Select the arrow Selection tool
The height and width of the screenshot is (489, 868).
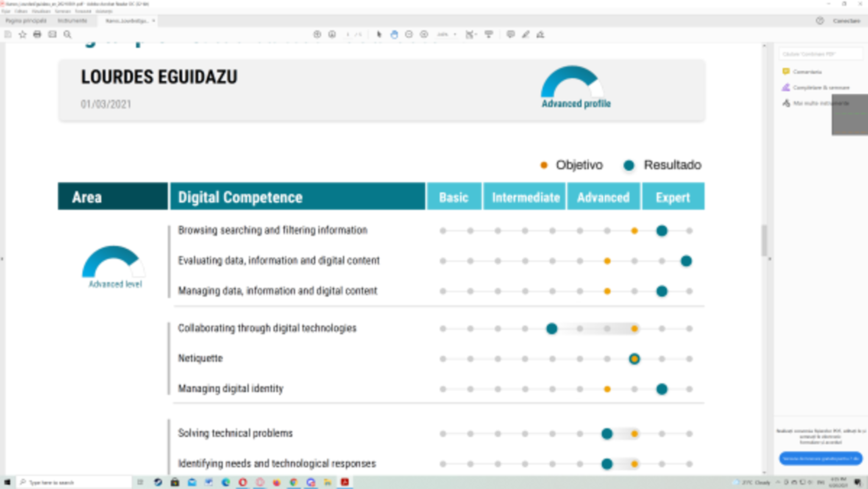point(379,34)
